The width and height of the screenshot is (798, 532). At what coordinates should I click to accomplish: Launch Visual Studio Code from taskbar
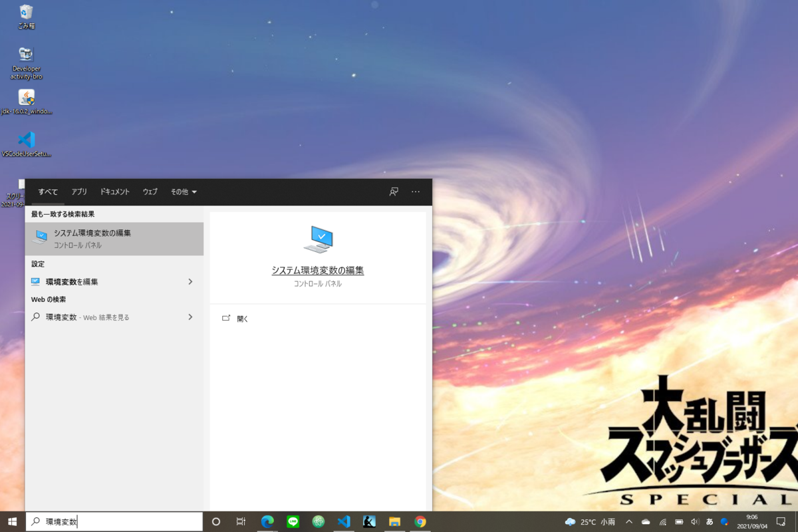(x=344, y=522)
